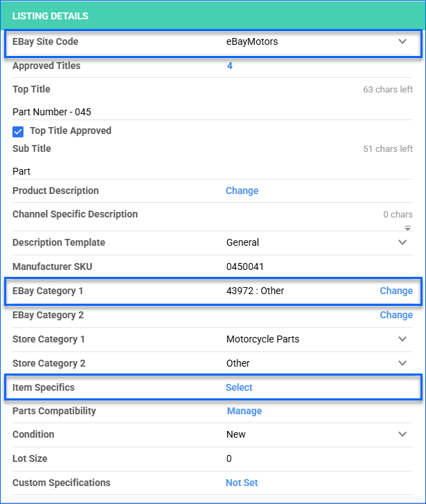Click the Manufacturer SKU value field
This screenshot has width=426, height=504.
(276, 266)
